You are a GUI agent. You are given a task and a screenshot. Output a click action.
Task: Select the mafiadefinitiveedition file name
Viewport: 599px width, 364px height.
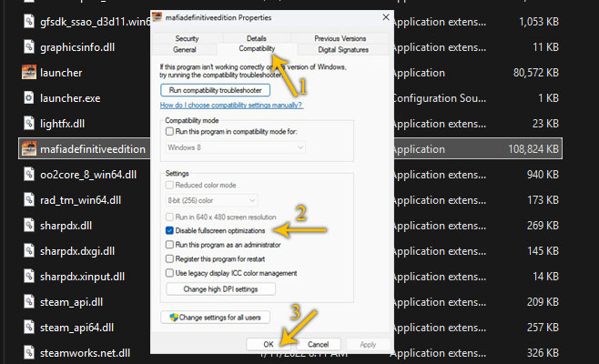coord(93,149)
